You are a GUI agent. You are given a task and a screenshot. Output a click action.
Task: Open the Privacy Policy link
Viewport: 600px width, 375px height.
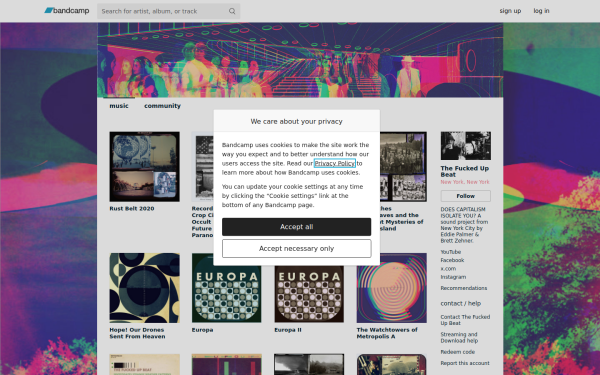tap(335, 163)
